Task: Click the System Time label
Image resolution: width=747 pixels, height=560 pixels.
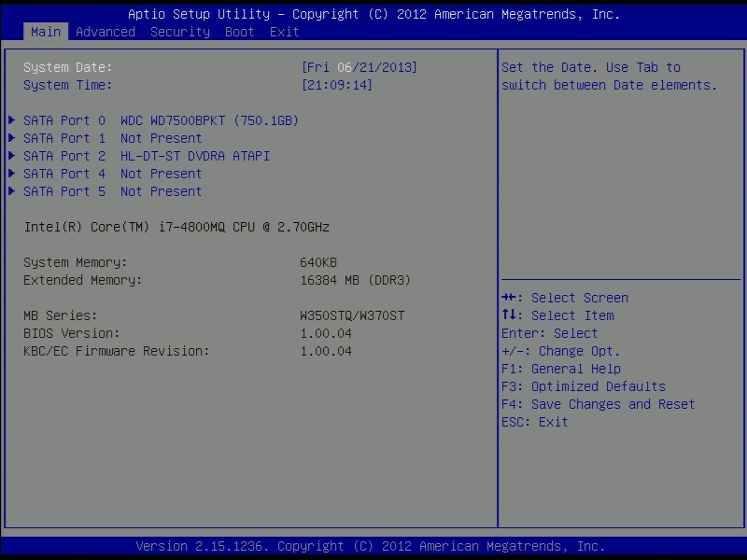Action: 67,85
